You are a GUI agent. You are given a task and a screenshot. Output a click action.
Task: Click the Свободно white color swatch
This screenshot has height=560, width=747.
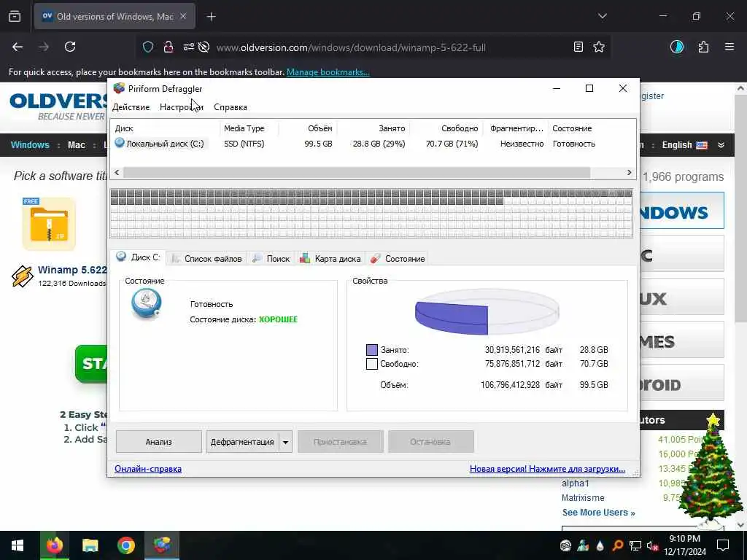pos(371,365)
